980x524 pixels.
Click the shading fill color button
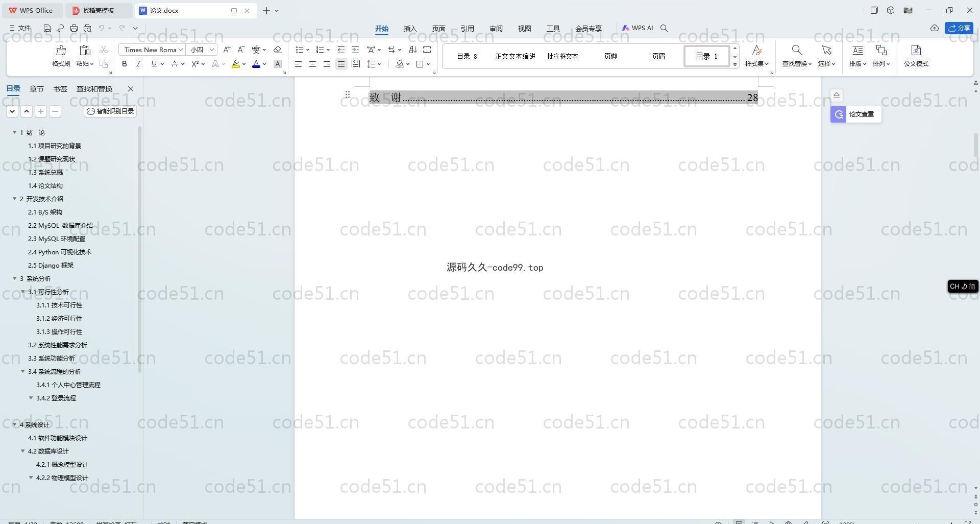[400, 64]
